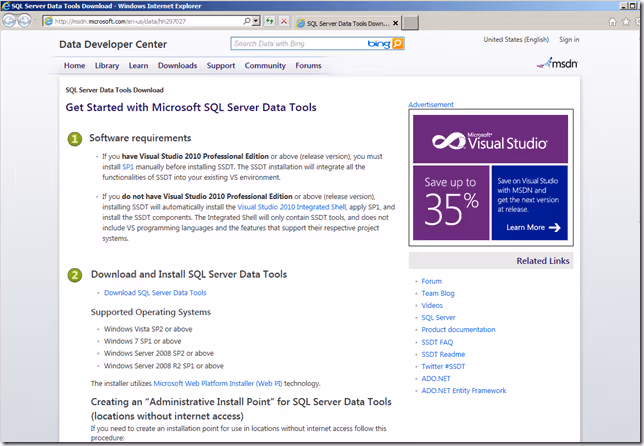The height and width of the screenshot is (446, 644).
Task: Click the orange Bing search button
Action: 398,44
